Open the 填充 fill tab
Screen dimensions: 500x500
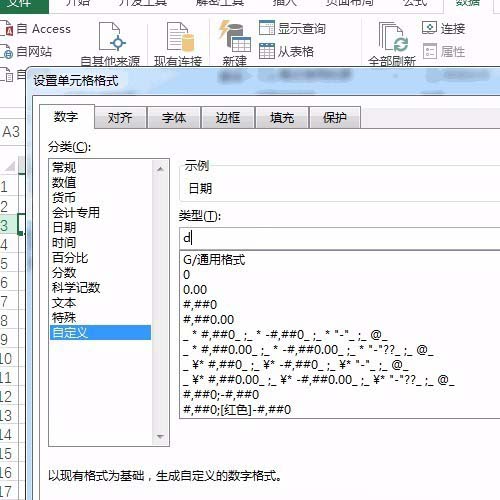(282, 118)
